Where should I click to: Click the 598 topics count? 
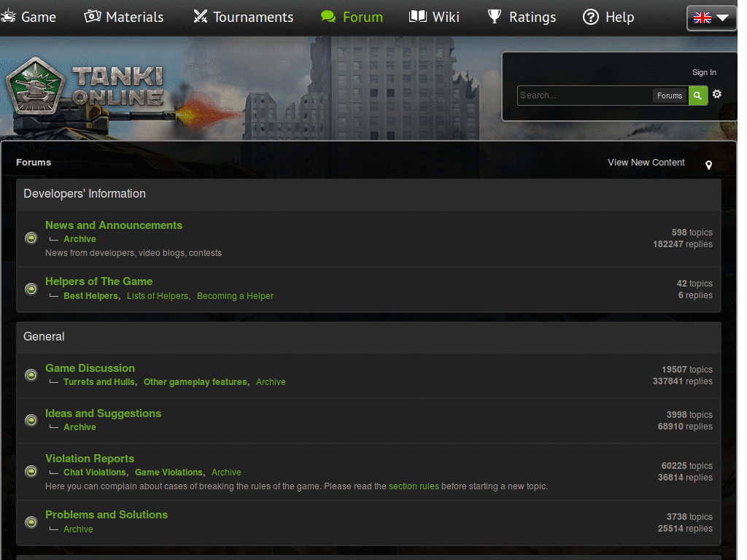tap(692, 233)
